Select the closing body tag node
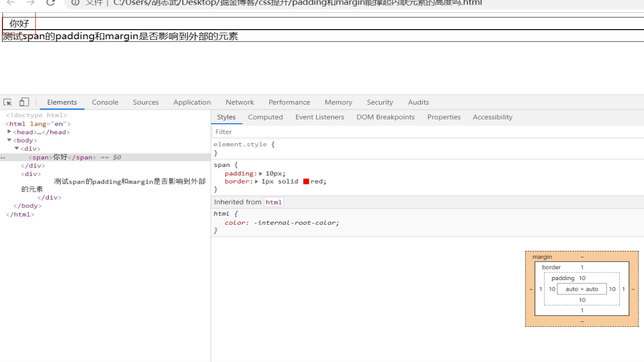 (x=28, y=206)
